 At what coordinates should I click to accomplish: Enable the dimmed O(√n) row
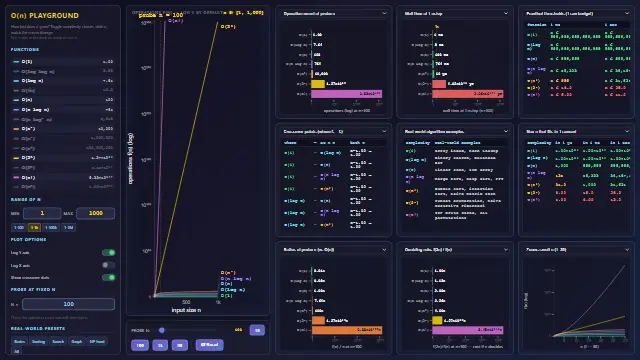point(63,90)
